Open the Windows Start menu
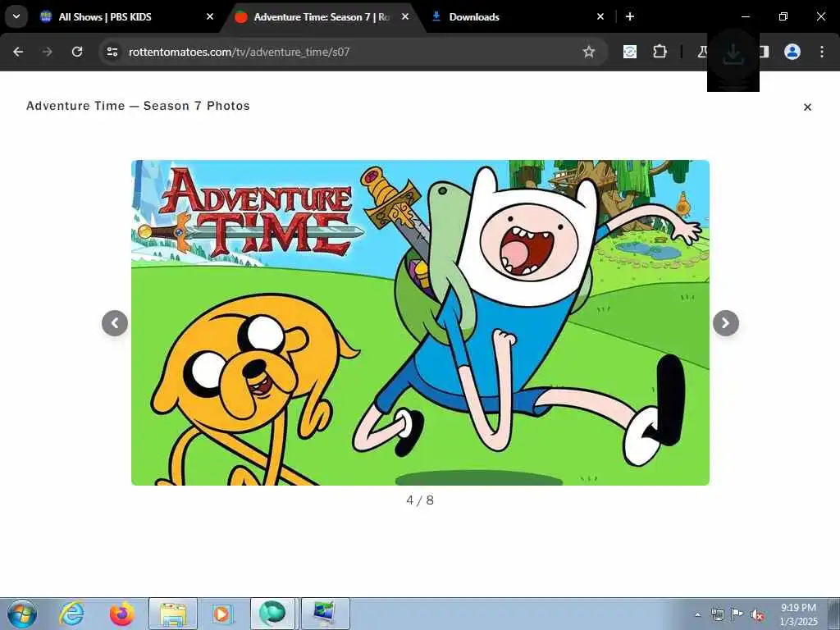The image size is (840, 630). pos(22,614)
